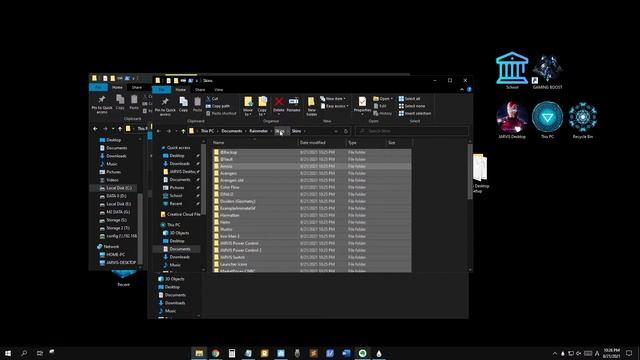The image size is (640, 360).
Task: Open the File tab in Skins window
Action: (161, 89)
